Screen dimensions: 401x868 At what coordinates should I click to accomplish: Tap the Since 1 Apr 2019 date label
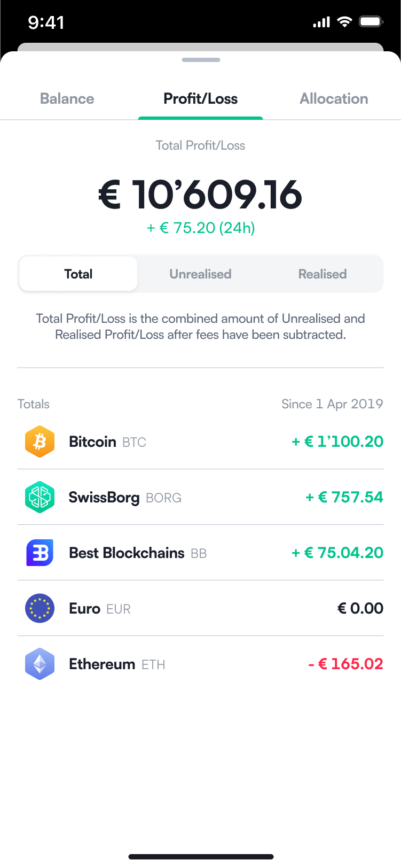click(x=332, y=404)
